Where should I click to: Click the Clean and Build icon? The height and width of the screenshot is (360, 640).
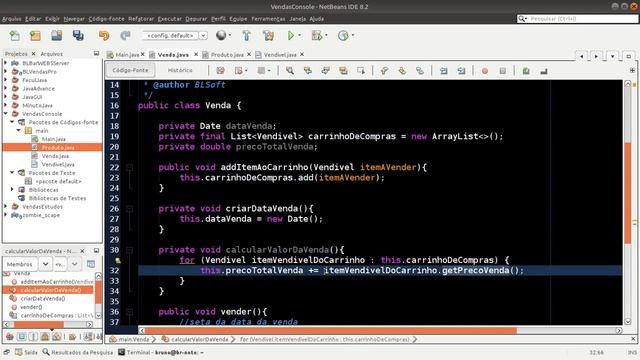(268, 36)
